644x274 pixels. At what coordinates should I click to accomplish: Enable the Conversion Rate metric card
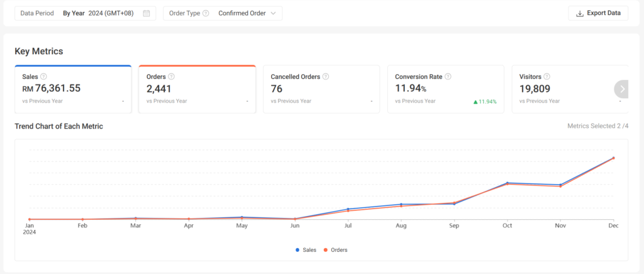445,89
